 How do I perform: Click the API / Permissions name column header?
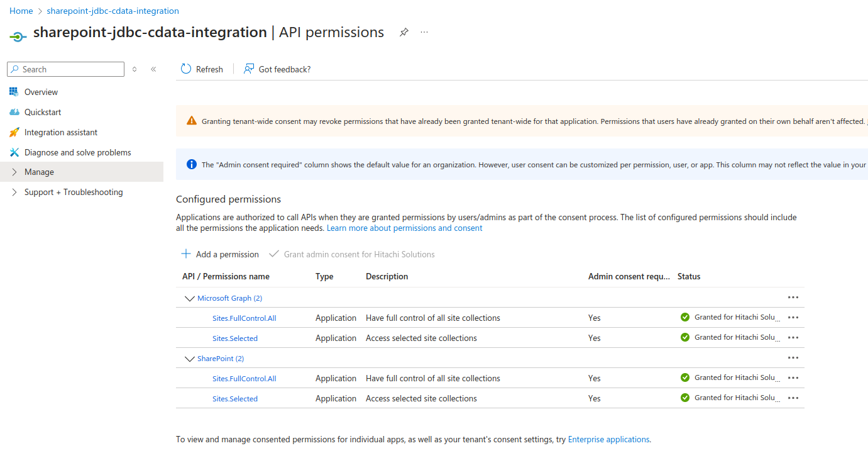coord(226,276)
